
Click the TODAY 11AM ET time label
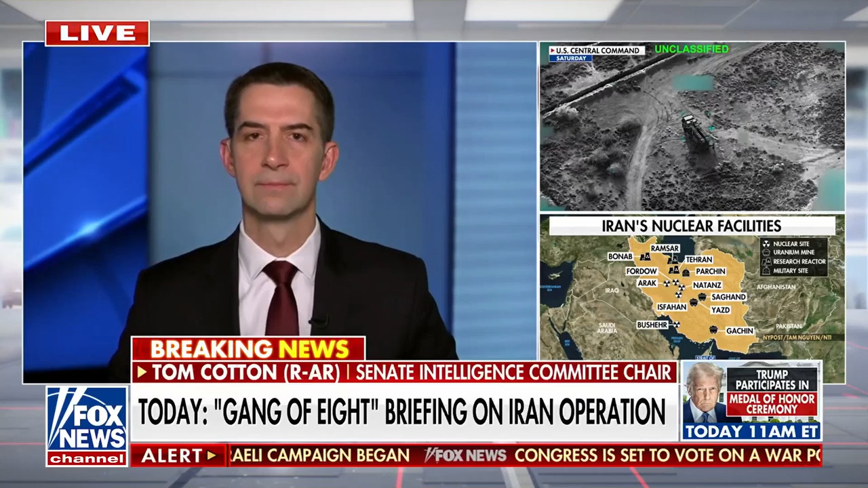751,431
